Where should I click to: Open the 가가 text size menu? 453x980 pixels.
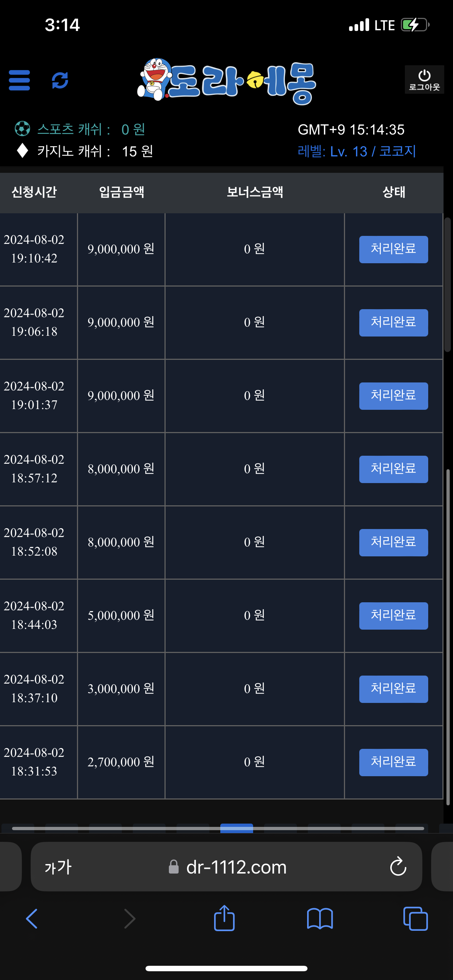pyautogui.click(x=58, y=867)
